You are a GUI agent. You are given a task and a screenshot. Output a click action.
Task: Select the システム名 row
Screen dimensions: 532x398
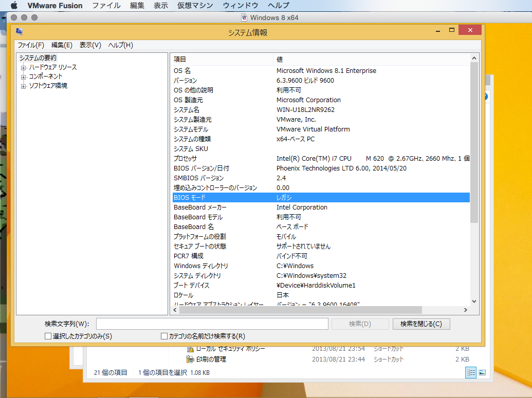[321, 109]
